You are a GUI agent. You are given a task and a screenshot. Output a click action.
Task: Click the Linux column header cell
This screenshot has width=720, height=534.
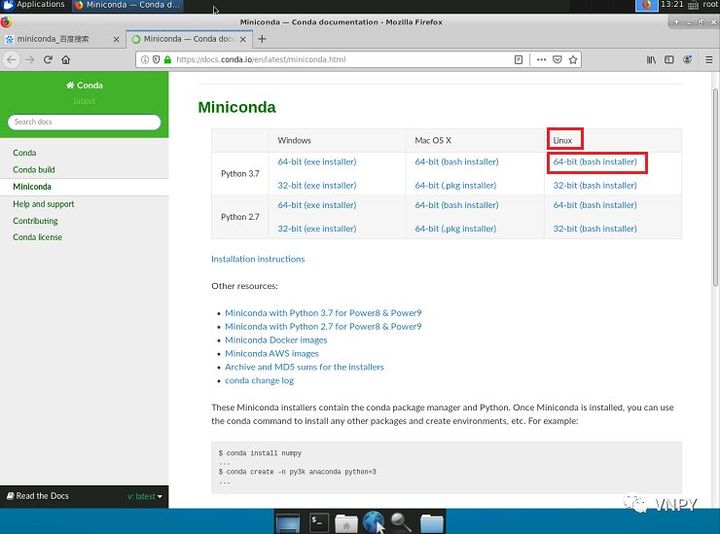point(613,141)
